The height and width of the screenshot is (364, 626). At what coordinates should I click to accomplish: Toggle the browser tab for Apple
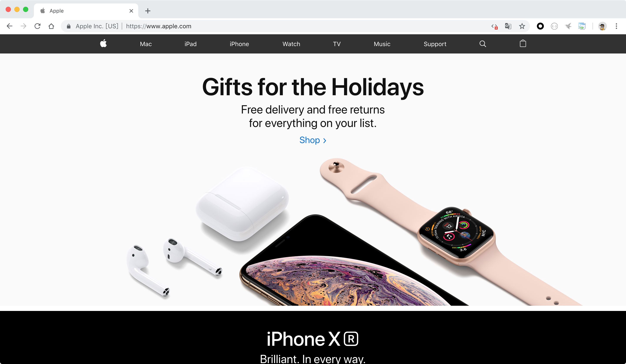coord(85,11)
